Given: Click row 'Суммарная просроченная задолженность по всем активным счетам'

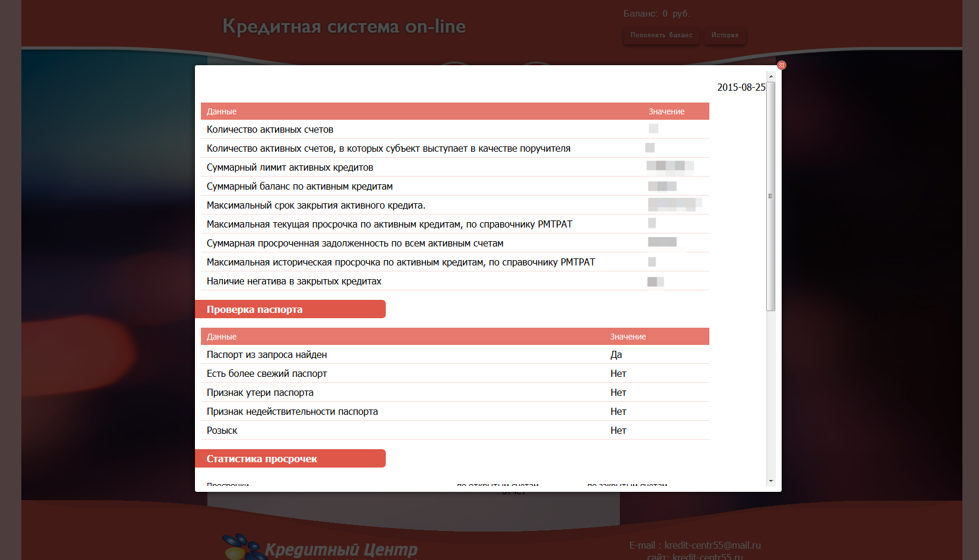Looking at the screenshot, I should 455,243.
